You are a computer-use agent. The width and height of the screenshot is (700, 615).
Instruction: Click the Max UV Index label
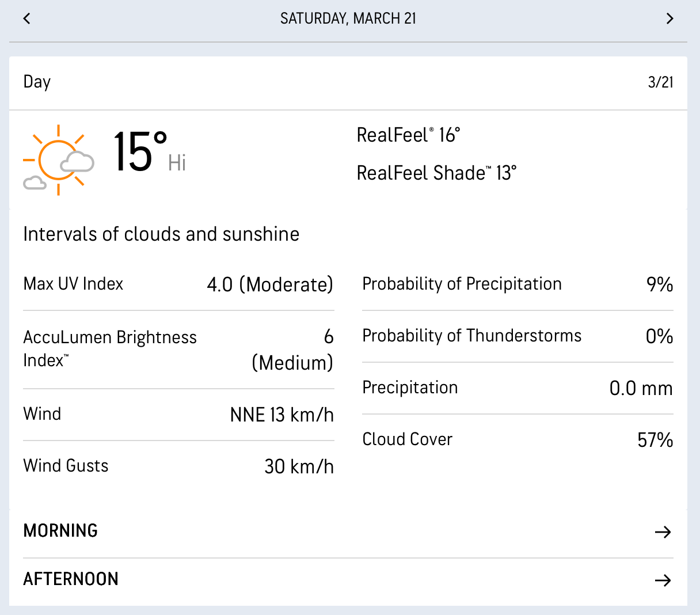click(x=73, y=284)
